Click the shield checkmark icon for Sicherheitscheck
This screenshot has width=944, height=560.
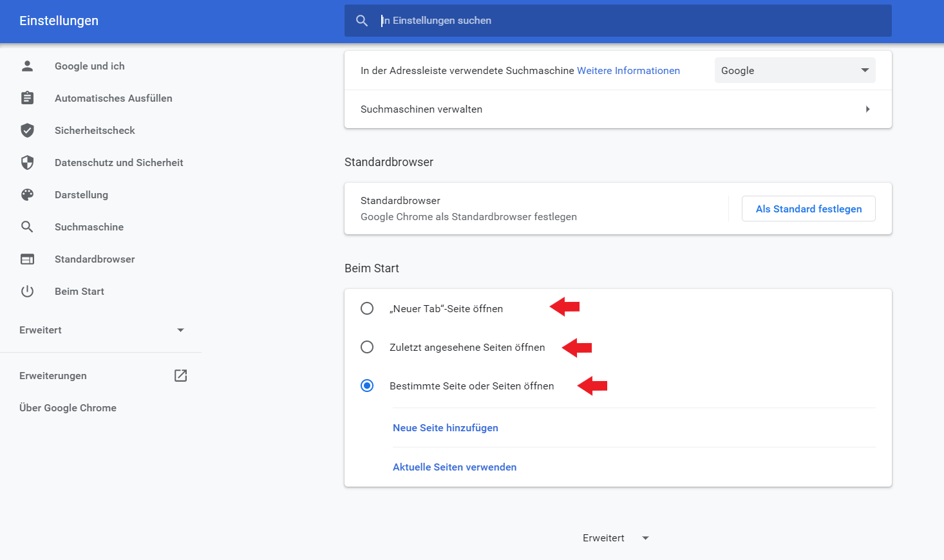click(27, 130)
